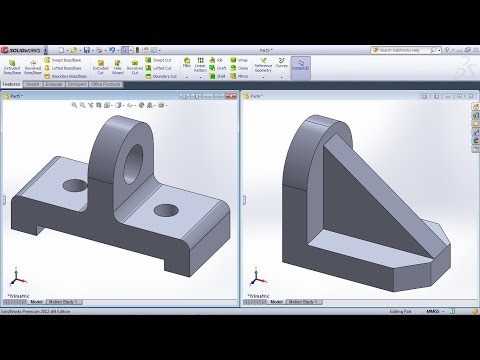This screenshot has height=360, width=480.
Task: Open the Save dropdown arrow
Action: 92,50
